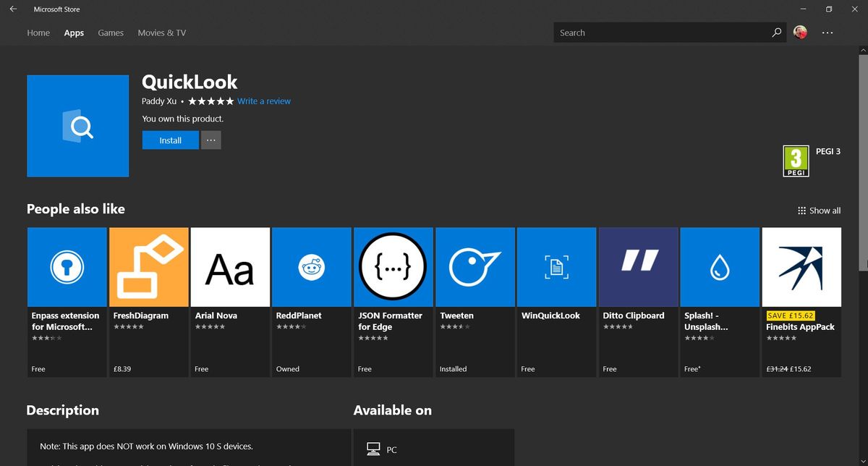Click the Enpass extension padlock icon
Screen dimensions: 868x466
67,266
